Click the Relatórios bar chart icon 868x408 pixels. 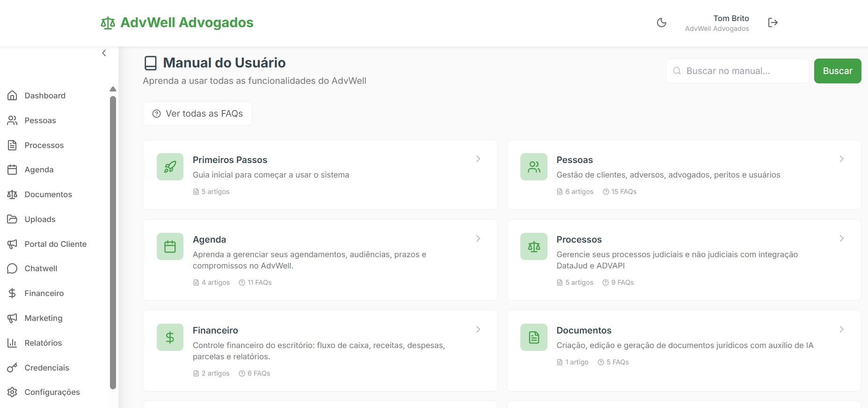pyautogui.click(x=12, y=343)
